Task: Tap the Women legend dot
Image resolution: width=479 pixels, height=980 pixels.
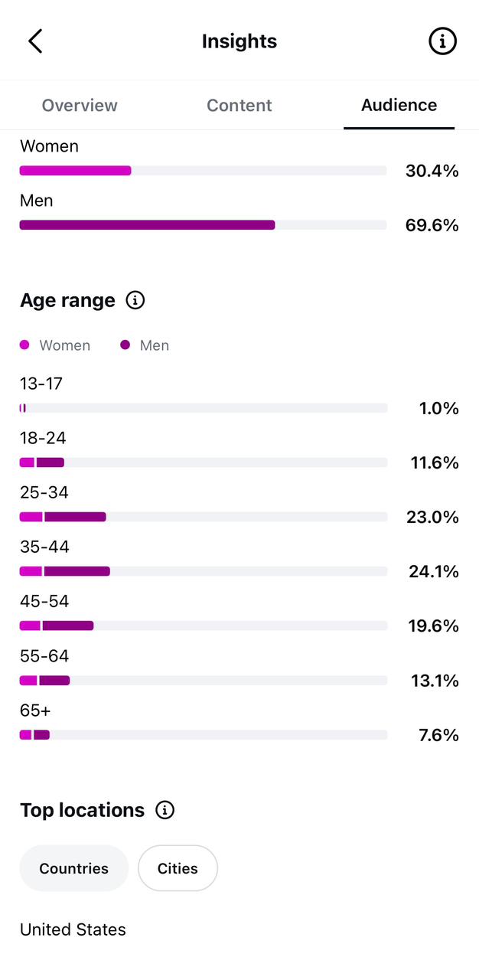Action: 24,345
